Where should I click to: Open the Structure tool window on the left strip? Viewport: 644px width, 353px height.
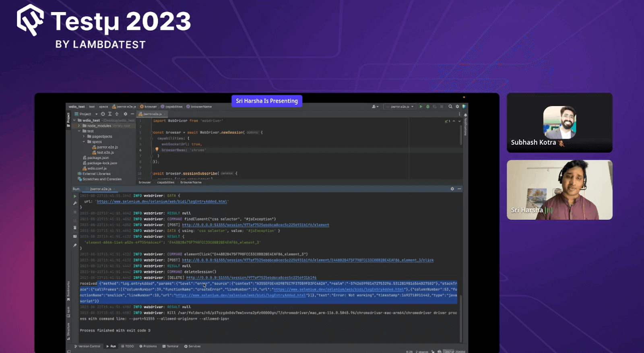click(x=68, y=331)
